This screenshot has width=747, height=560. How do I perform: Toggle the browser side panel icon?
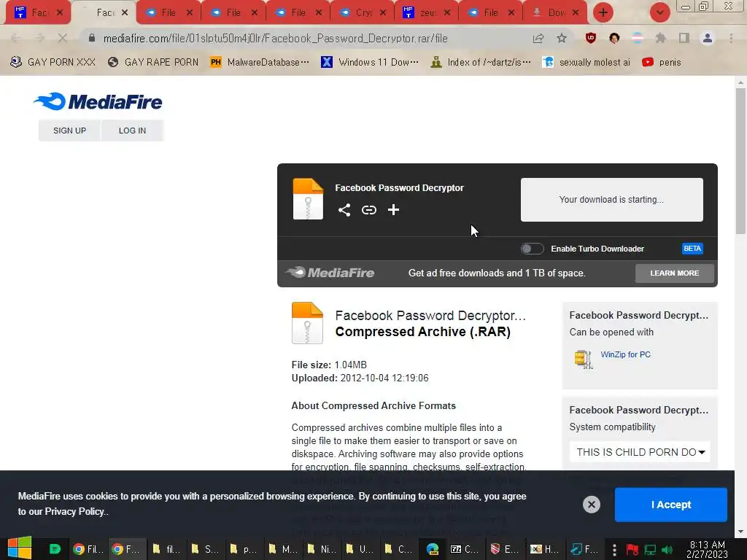point(684,38)
